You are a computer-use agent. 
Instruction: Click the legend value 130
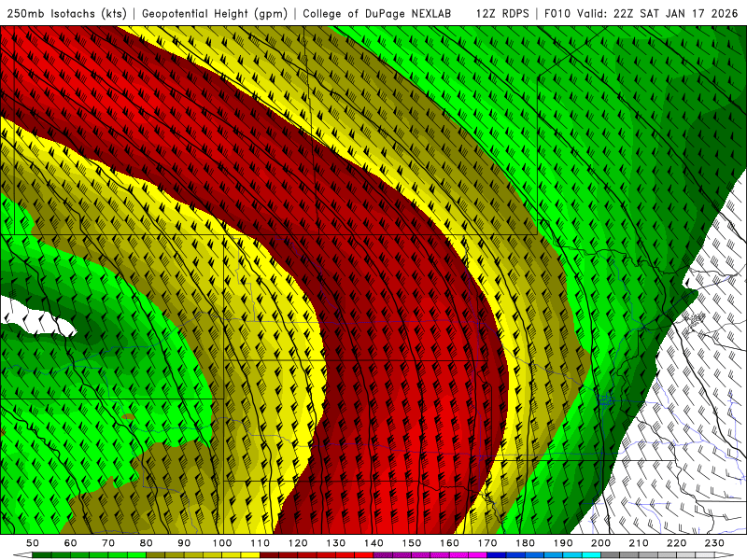point(335,543)
